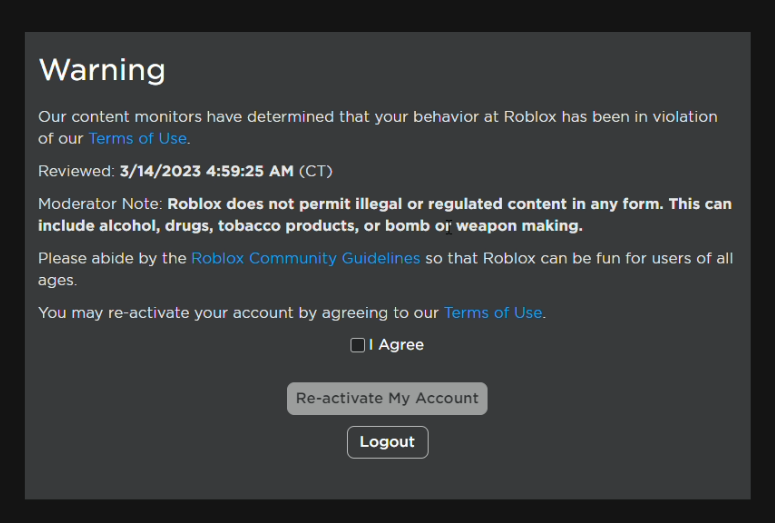Open the Terms of Use link after "of our"

(x=138, y=138)
